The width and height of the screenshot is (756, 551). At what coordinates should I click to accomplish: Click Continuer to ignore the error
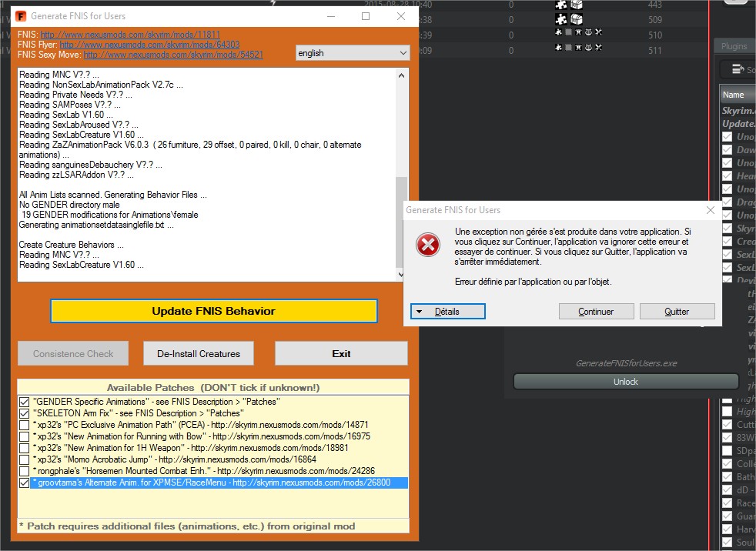[596, 312]
